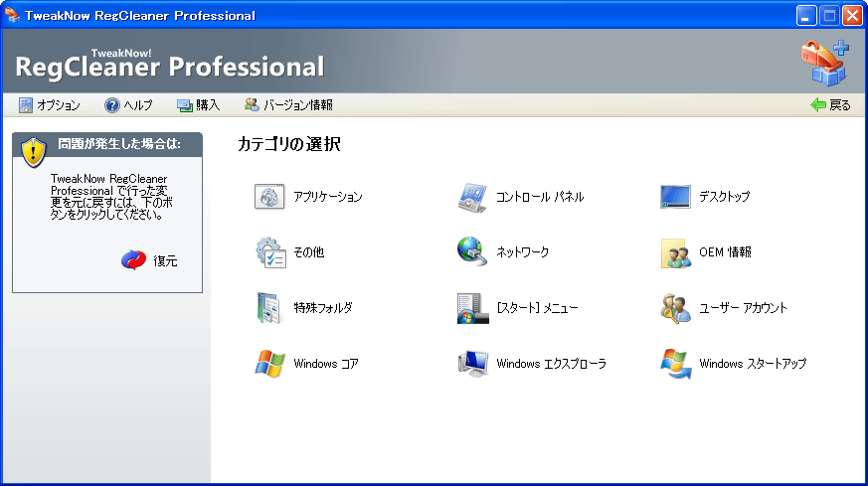The image size is (868, 486).
Task: Open the アプリケーション category icon
Action: pos(269,197)
